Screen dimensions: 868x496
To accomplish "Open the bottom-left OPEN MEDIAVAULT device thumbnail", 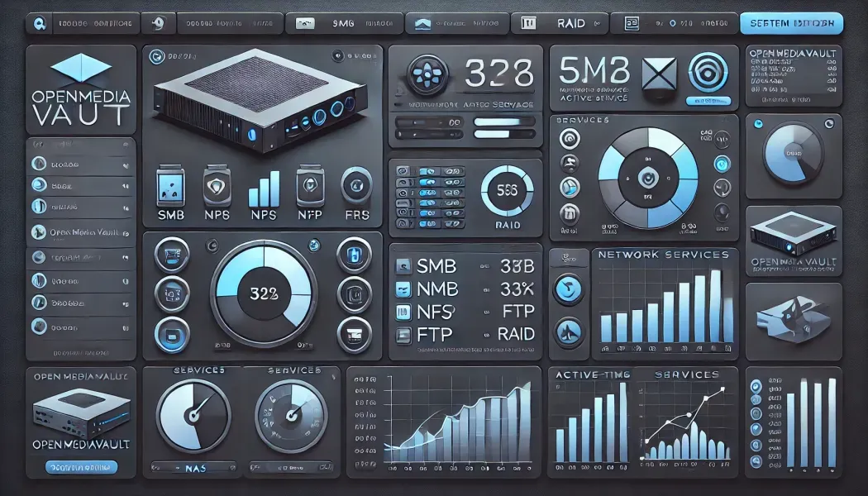I will tap(81, 414).
